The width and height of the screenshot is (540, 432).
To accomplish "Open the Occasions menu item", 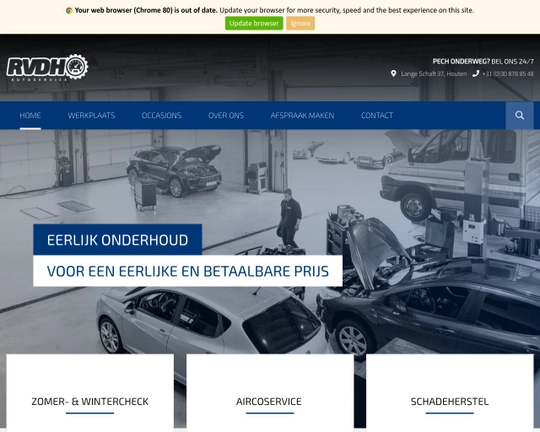I will click(162, 115).
